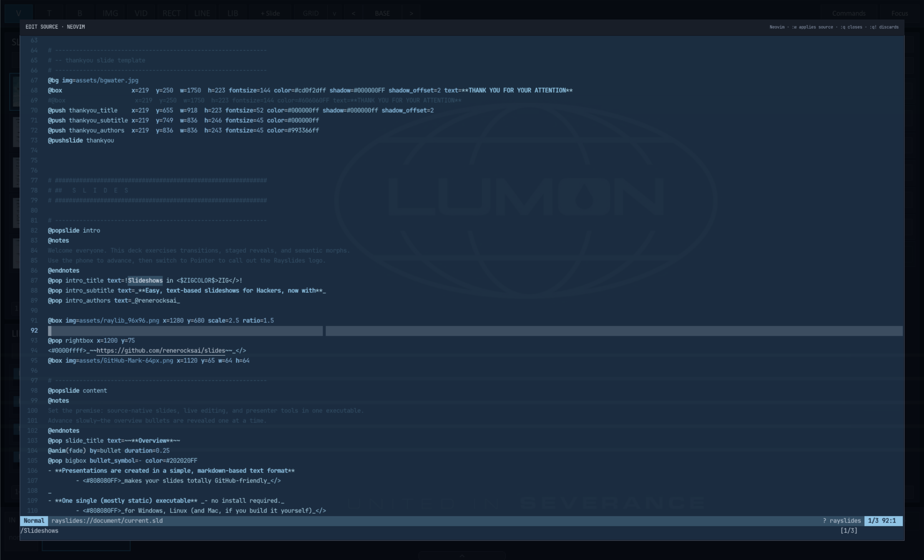Add a new slide with + Slide
The width and height of the screenshot is (924, 560).
click(270, 13)
